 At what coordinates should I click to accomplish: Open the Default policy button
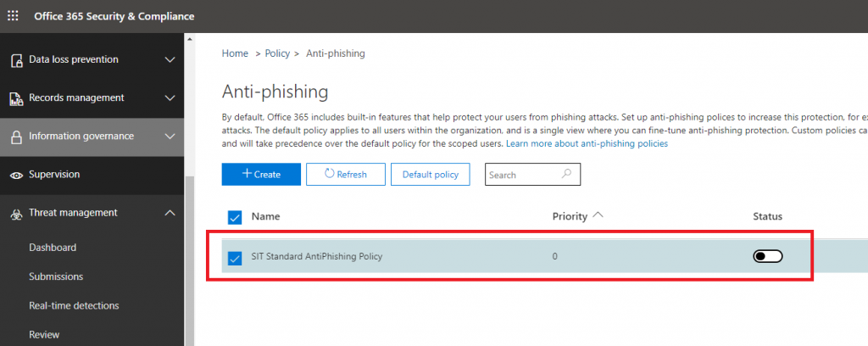(430, 175)
